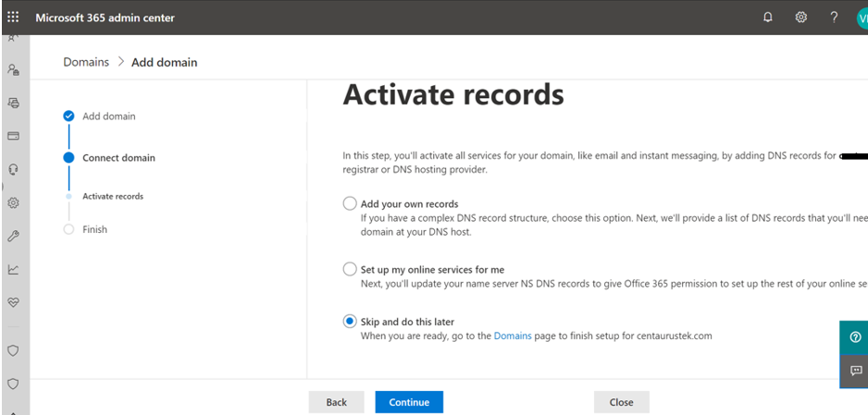The image size is (868, 415).
Task: Close the Add domain wizard
Action: (x=621, y=402)
